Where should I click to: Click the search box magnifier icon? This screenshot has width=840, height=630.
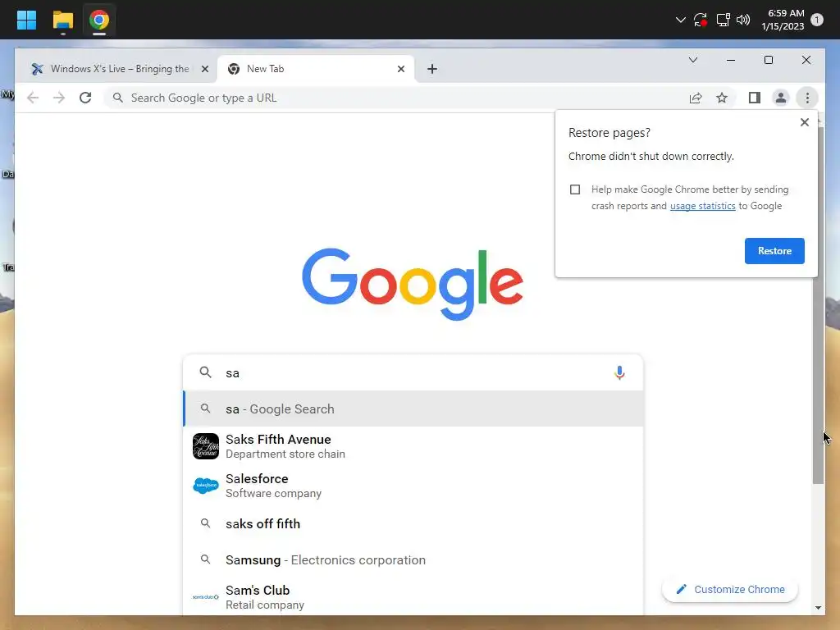(205, 372)
